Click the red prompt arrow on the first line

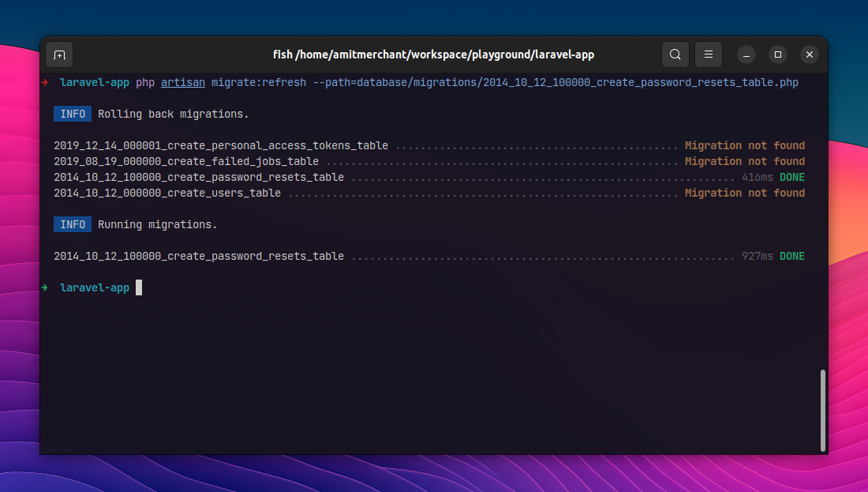pos(45,83)
